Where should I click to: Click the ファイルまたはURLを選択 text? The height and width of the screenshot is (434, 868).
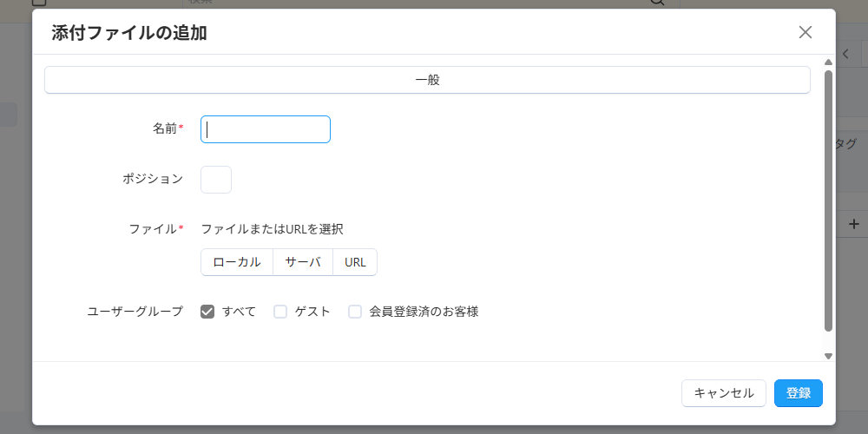pyautogui.click(x=272, y=229)
